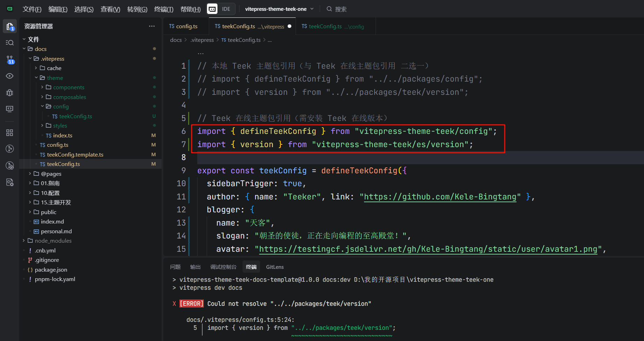Image resolution: width=644 pixels, height=341 pixels.
Task: Click the more actions ellipsis in 资源管理器
Action: coord(151,26)
